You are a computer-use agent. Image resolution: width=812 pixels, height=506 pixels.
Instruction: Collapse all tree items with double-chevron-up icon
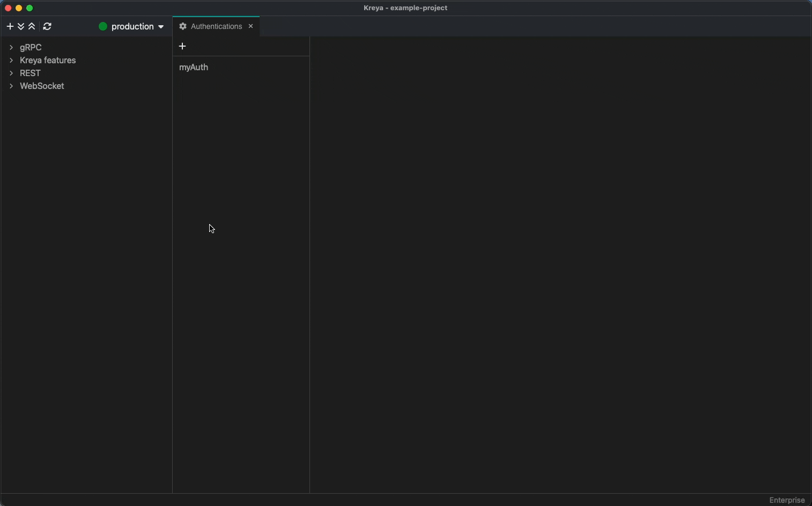click(32, 26)
